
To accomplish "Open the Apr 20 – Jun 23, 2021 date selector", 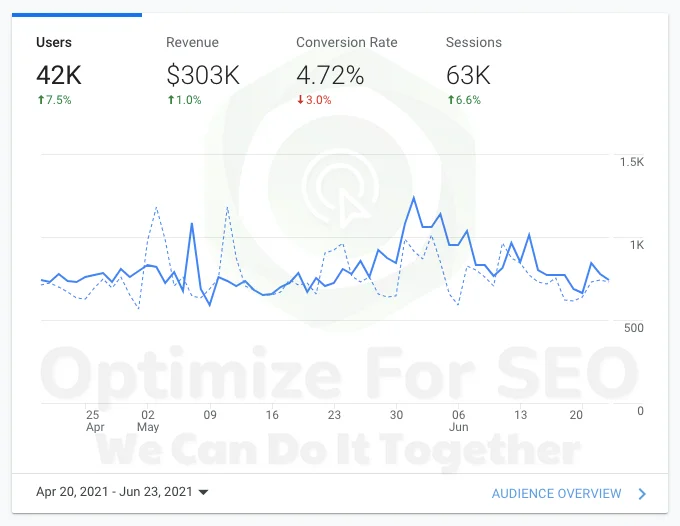I will pos(122,492).
